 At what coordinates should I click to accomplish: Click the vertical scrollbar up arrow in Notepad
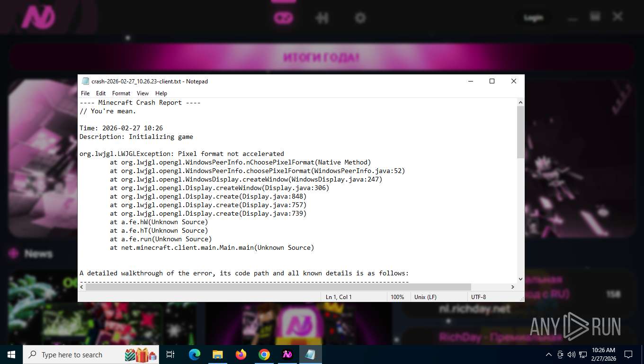(520, 102)
